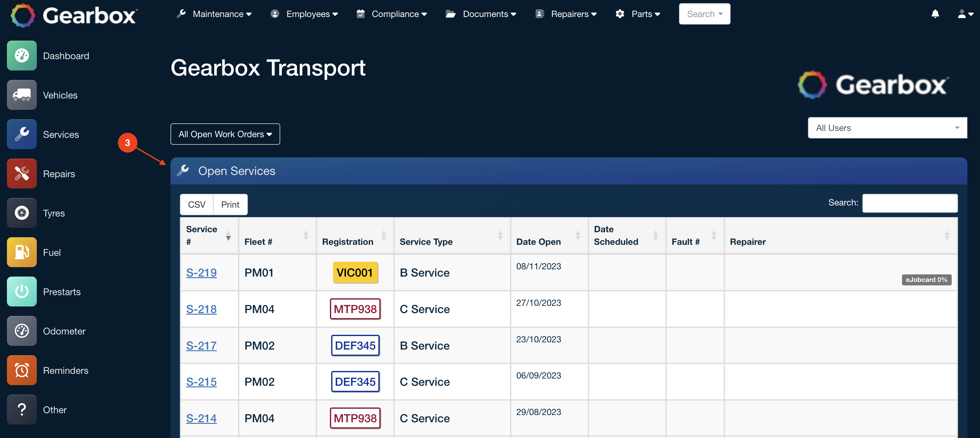Screen dimensions: 980x438
Task: Sort table by Fault # column
Action: point(695,235)
